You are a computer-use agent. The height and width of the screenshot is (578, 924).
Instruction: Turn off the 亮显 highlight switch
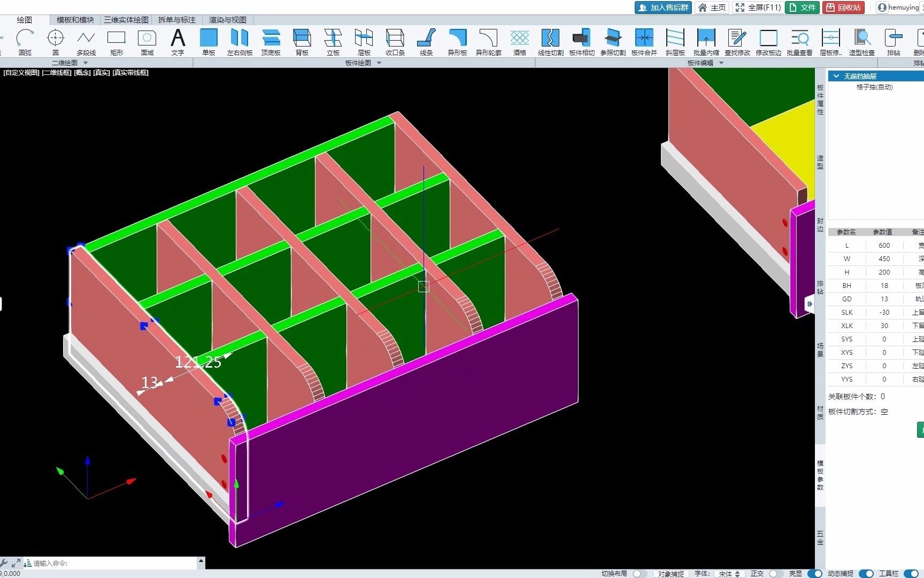point(815,573)
